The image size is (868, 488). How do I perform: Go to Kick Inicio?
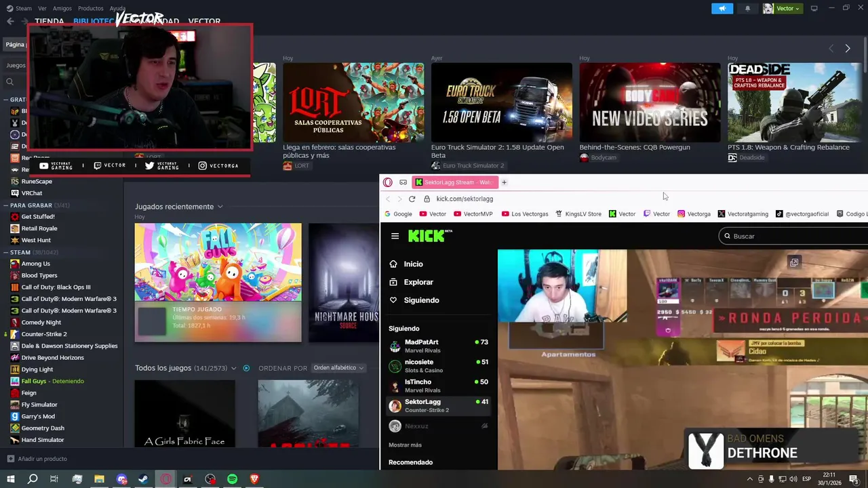click(406, 264)
